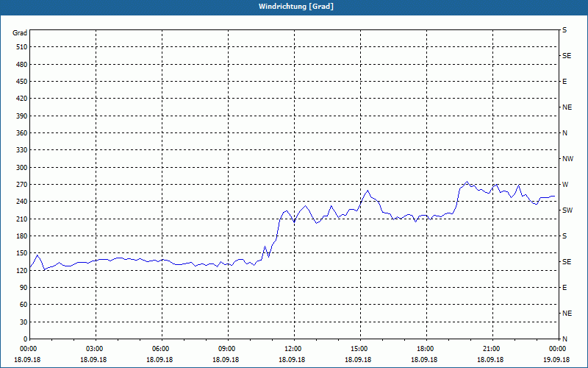
Task: Click the E compass label beside 450 gridline
Action: [564, 82]
